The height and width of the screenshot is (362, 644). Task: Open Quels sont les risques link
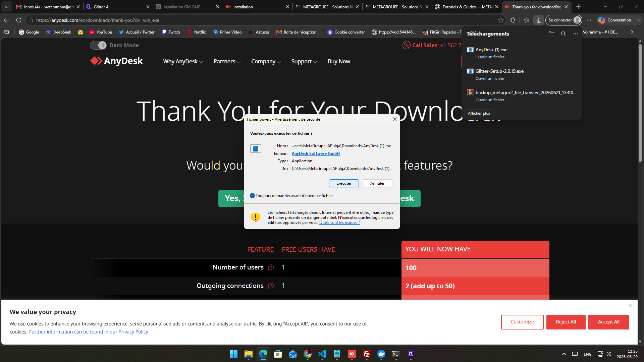coord(339,223)
